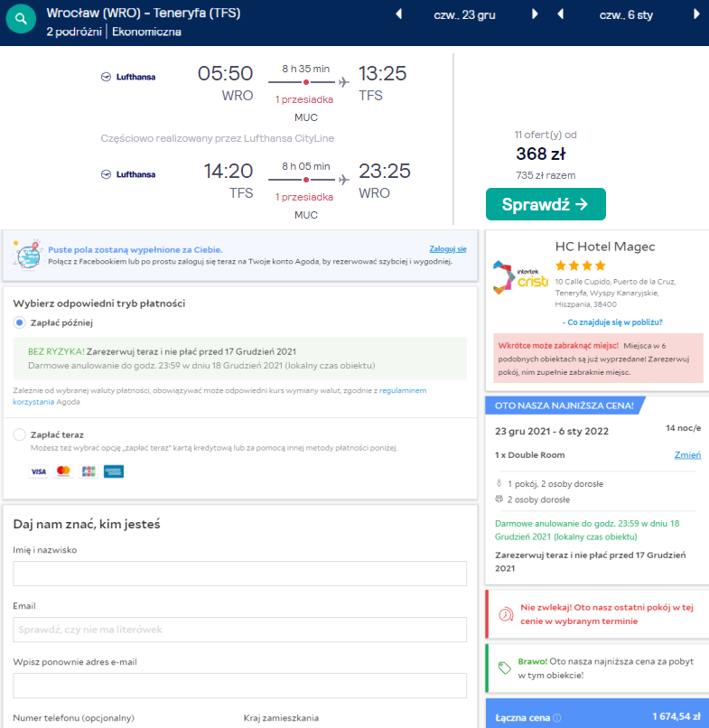Click the Lufthansa logo on return flight

[128, 174]
